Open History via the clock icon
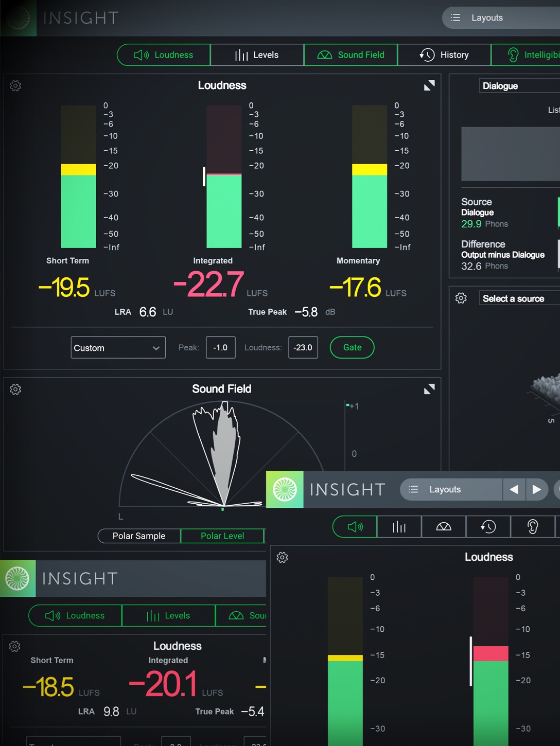The image size is (560, 746). 488,526
